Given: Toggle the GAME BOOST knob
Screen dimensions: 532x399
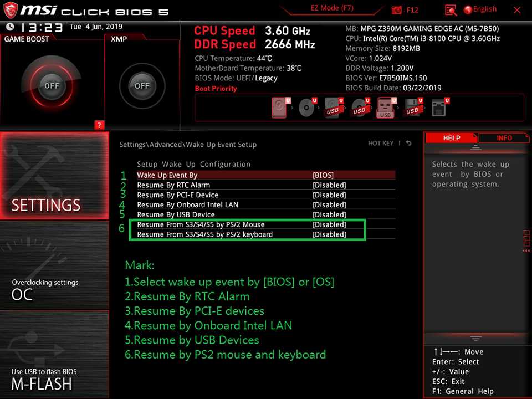Looking at the screenshot, I should pyautogui.click(x=52, y=86).
